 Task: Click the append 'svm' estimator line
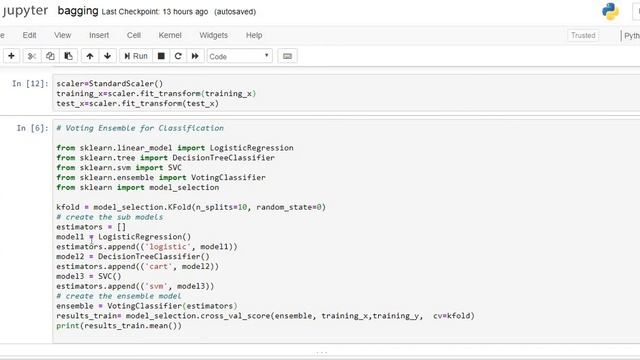click(x=135, y=286)
